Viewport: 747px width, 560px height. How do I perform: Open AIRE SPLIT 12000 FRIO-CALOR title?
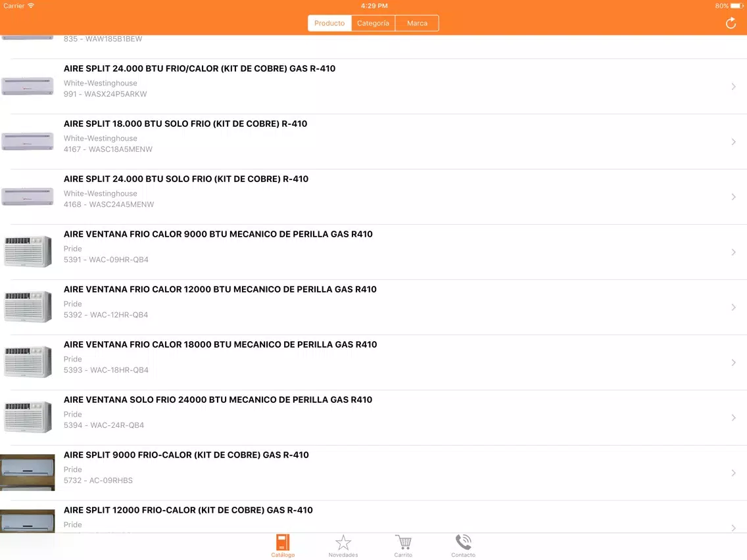pyautogui.click(x=188, y=511)
